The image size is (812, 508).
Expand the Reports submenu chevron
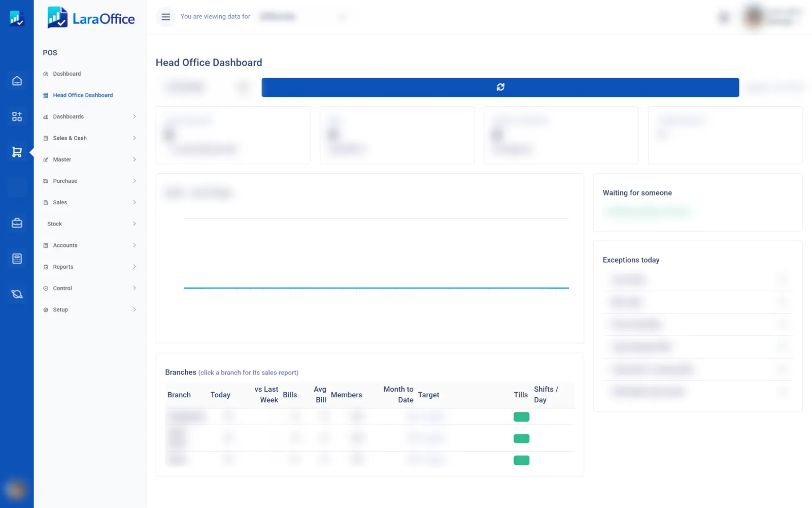134,267
